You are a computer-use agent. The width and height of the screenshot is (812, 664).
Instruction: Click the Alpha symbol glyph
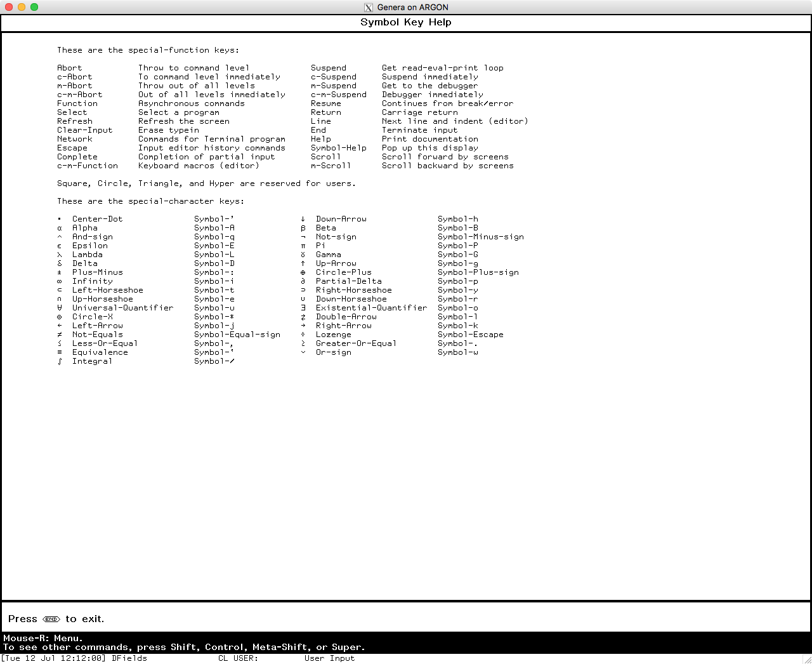tap(60, 228)
